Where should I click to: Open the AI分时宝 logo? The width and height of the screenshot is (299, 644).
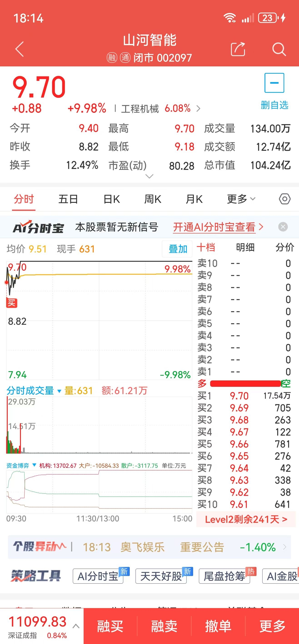tap(38, 227)
